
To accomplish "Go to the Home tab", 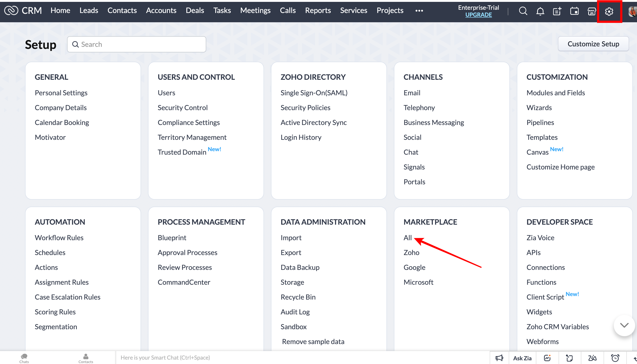I will tap(60, 10).
